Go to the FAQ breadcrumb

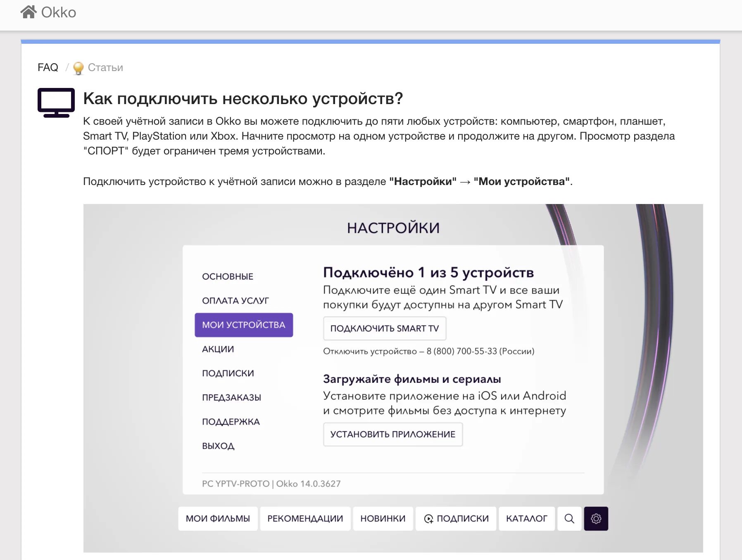[x=48, y=67]
